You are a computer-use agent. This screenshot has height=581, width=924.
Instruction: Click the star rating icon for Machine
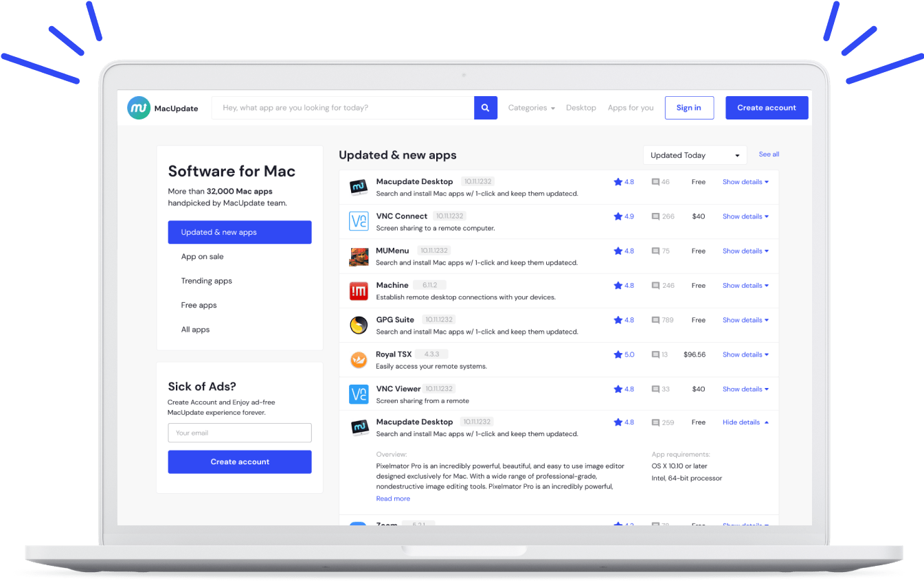coord(618,285)
